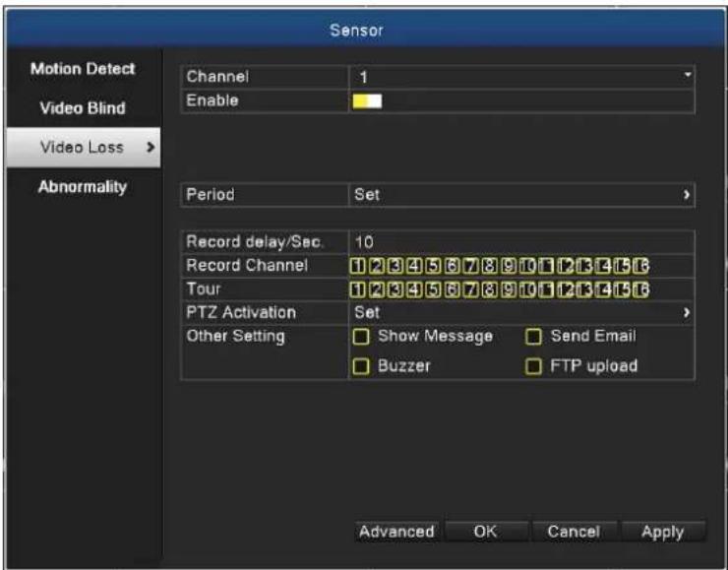Image resolution: width=728 pixels, height=570 pixels.
Task: Open the PTZ Activation Set option
Action: click(521, 312)
